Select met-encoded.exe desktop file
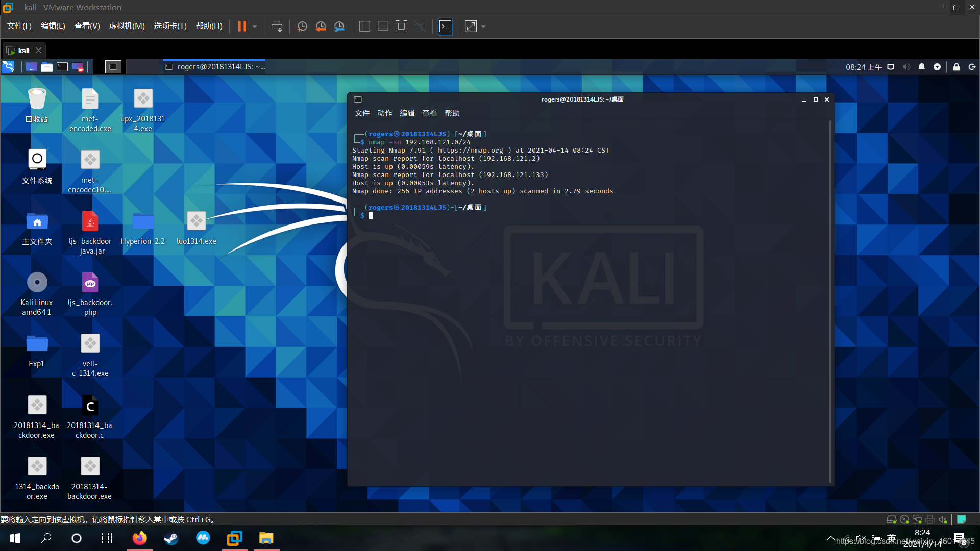980x551 pixels. click(90, 110)
